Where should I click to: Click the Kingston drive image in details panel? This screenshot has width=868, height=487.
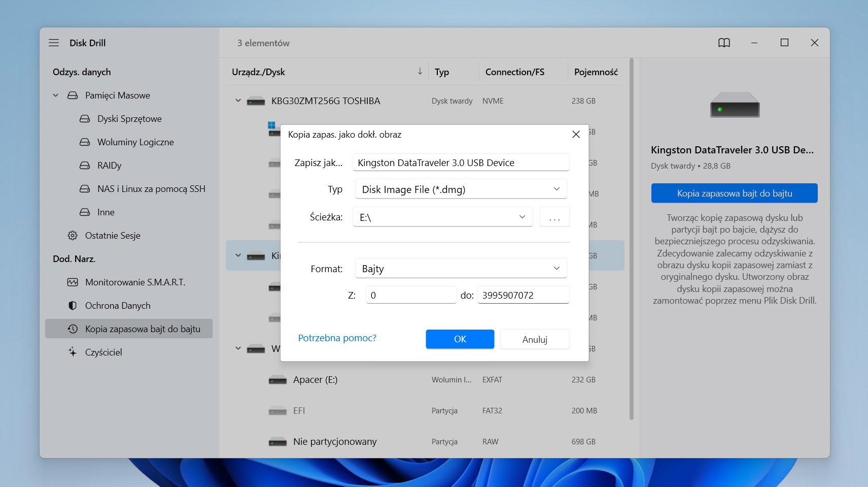click(x=735, y=105)
